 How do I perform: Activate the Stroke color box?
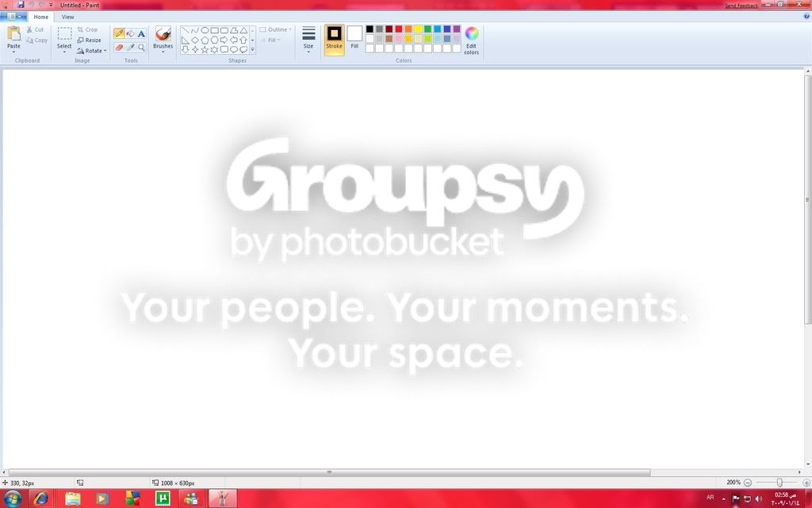click(334, 38)
